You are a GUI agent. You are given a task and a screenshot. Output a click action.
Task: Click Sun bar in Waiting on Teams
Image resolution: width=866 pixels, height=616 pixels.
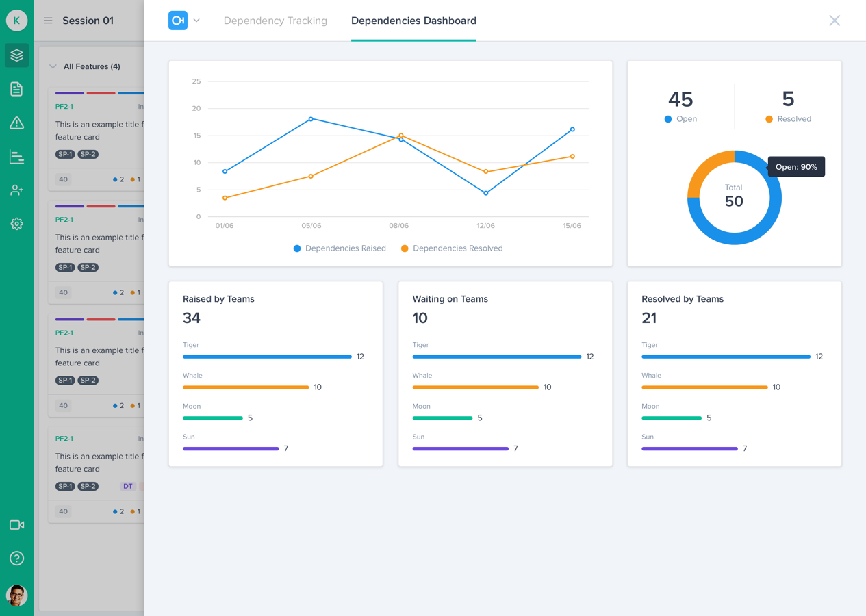point(461,449)
